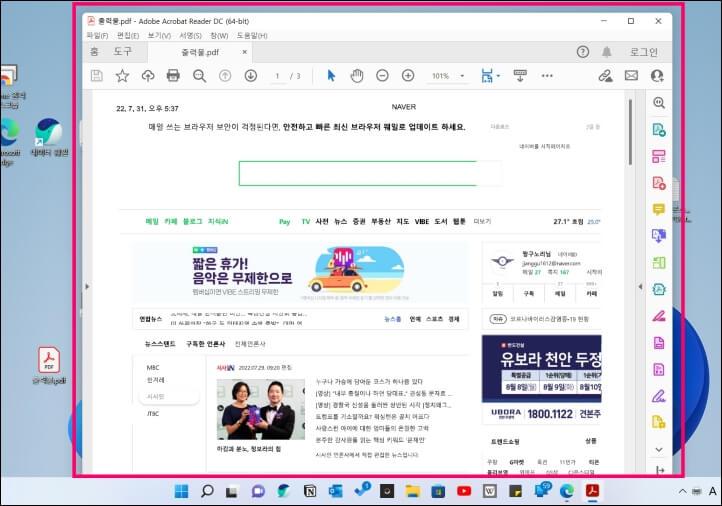Open Notion from taskbar
This screenshot has width=722, height=506.
click(x=310, y=491)
